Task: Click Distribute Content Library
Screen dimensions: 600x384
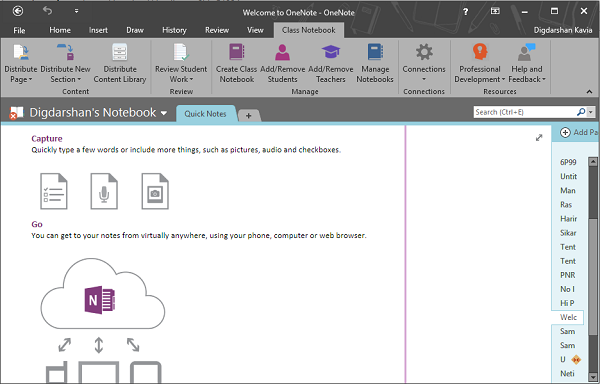Action: [120, 63]
